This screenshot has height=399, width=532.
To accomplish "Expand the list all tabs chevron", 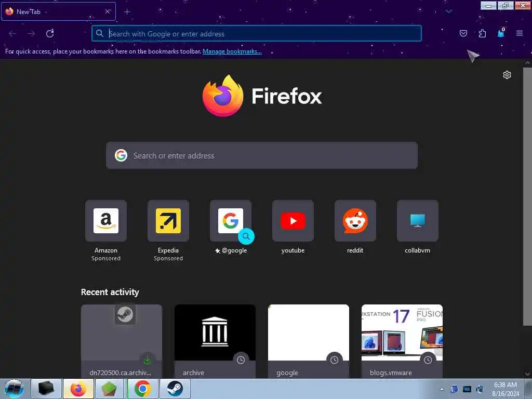I will click(448, 11).
